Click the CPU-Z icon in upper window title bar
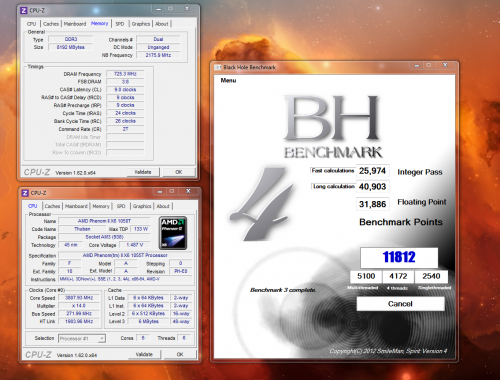The image size is (500, 380). click(x=24, y=11)
